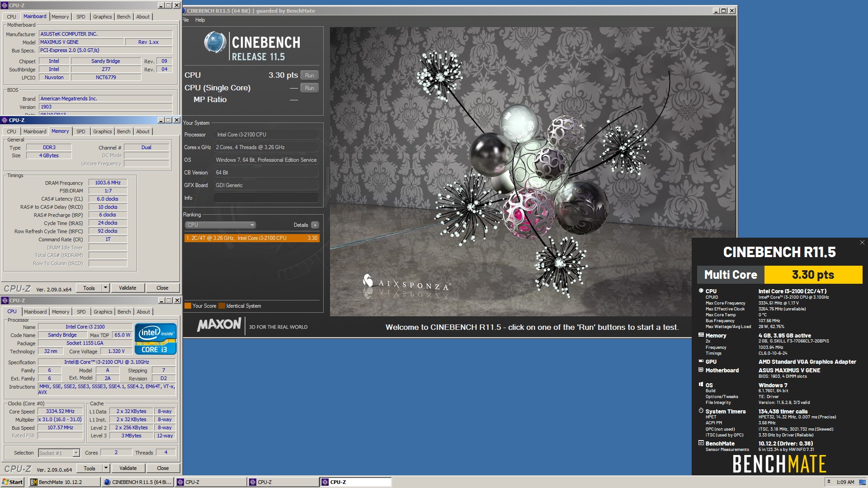Click the MAXON logo
Viewport: 868px width, 488px height.
click(219, 325)
